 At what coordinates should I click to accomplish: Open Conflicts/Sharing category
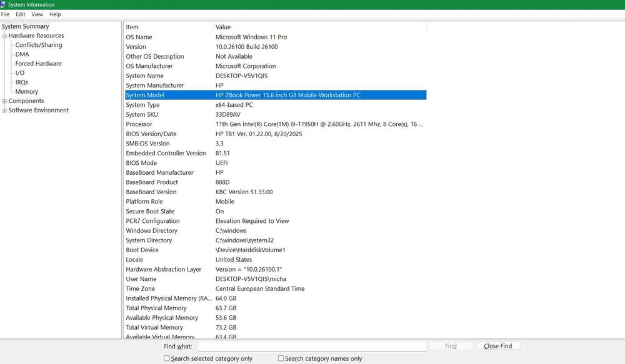click(x=39, y=45)
